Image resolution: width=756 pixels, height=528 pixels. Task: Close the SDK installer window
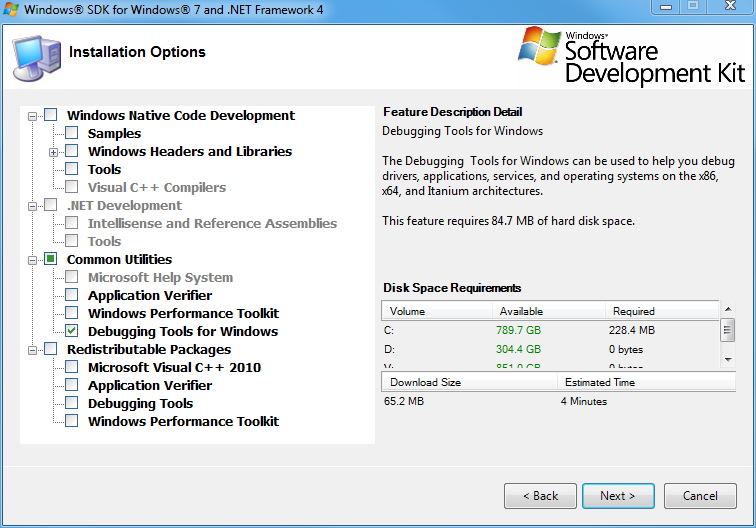(730, 6)
